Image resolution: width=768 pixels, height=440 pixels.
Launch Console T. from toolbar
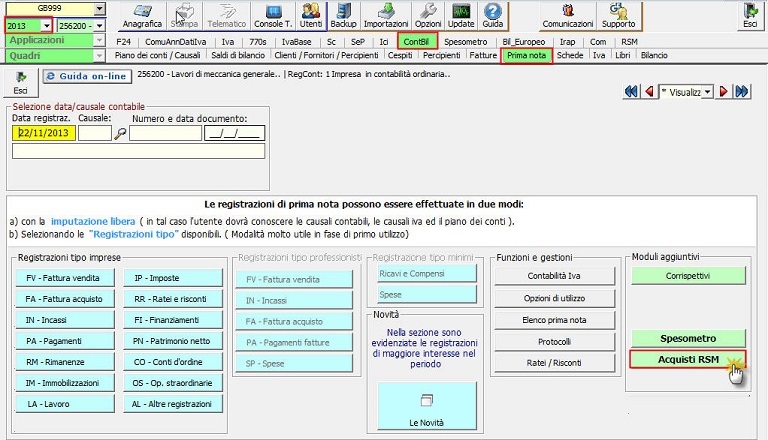coord(273,16)
